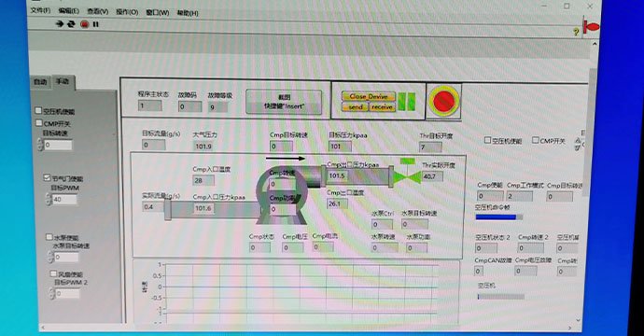Click the 空压机 progress bar at bottom right
Image resolution: width=644 pixels, height=336 pixels.
[500, 296]
